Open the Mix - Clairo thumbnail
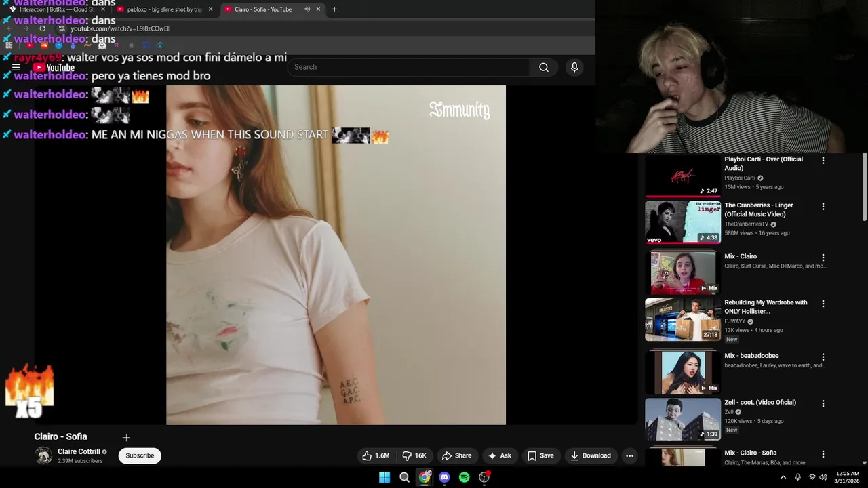Screen dimensions: 868x488 (x=683, y=272)
